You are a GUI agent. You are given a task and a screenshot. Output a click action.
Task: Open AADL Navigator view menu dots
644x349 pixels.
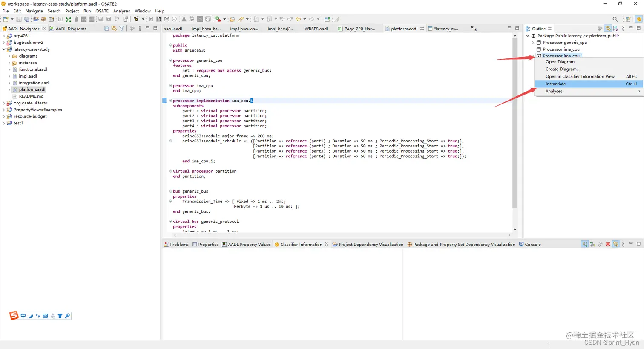point(140,29)
